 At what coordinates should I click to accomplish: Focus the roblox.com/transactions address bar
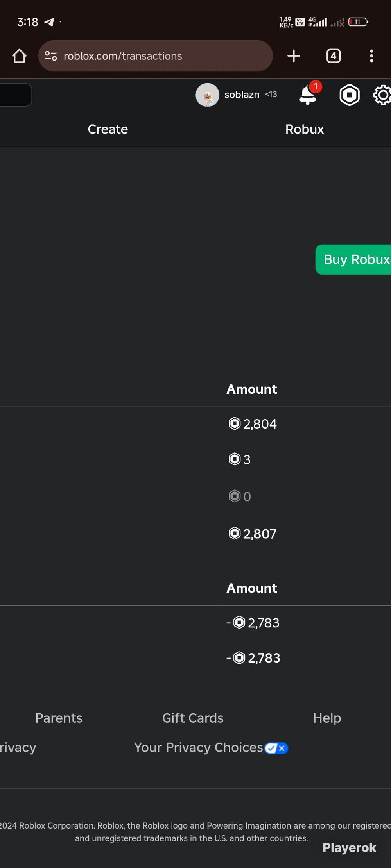coord(155,56)
